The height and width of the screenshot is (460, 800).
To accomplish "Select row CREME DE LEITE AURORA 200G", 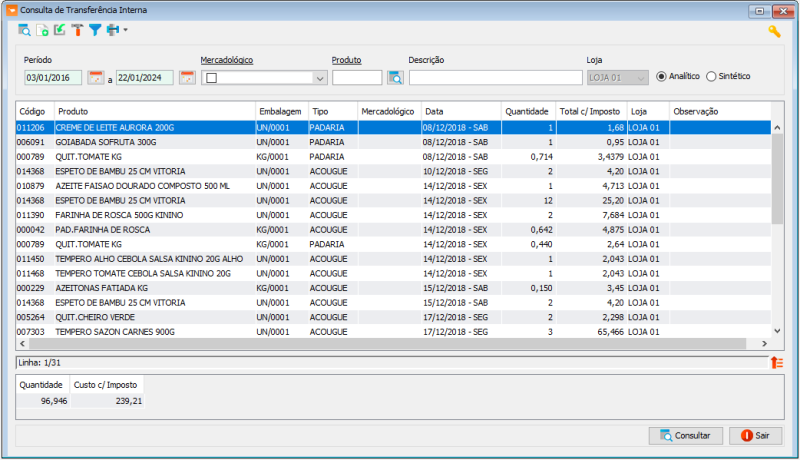I will coord(393,127).
